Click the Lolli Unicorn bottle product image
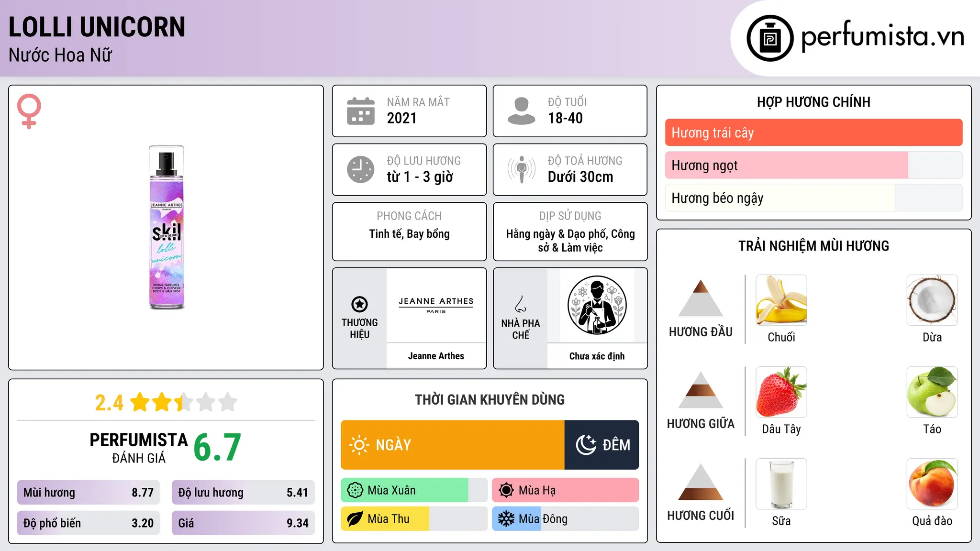Screen dimensions: 980x551 coord(167,227)
